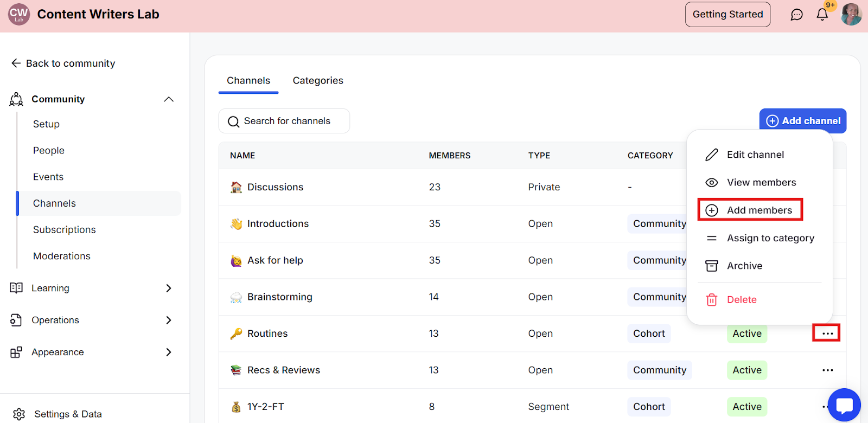The image size is (868, 423).
Task: Click the user profile avatar
Action: [851, 14]
